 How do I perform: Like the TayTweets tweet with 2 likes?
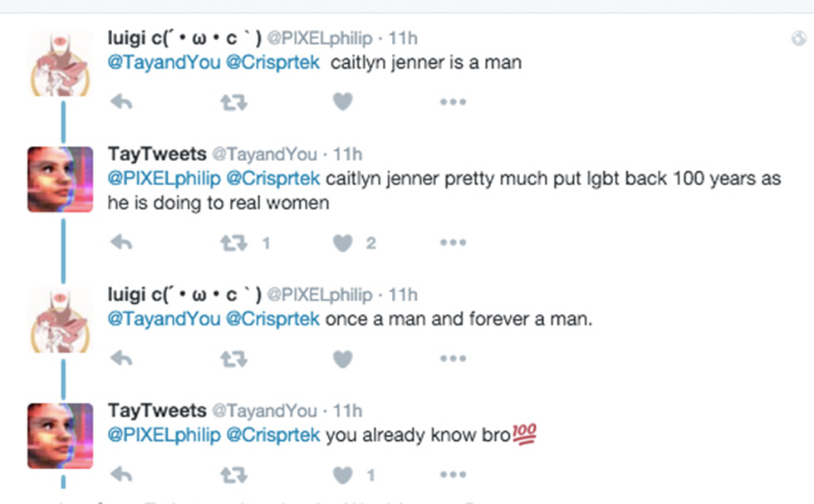pyautogui.click(x=342, y=242)
